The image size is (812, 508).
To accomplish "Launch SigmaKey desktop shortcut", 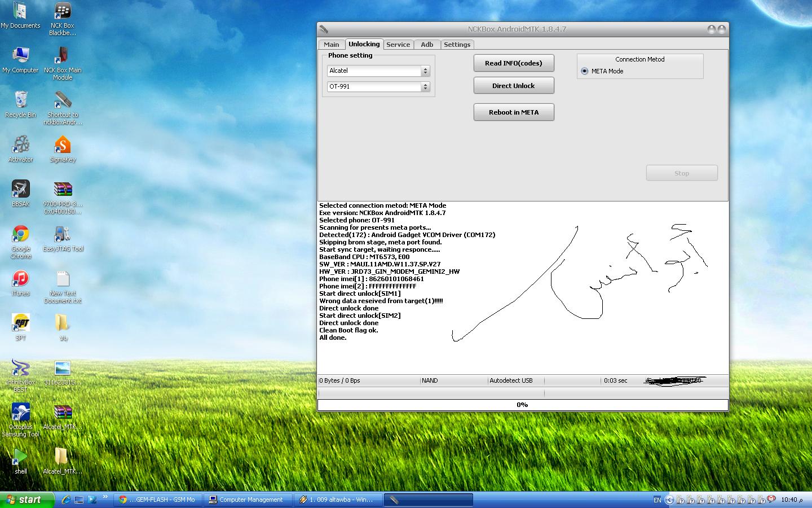I will click(62, 149).
